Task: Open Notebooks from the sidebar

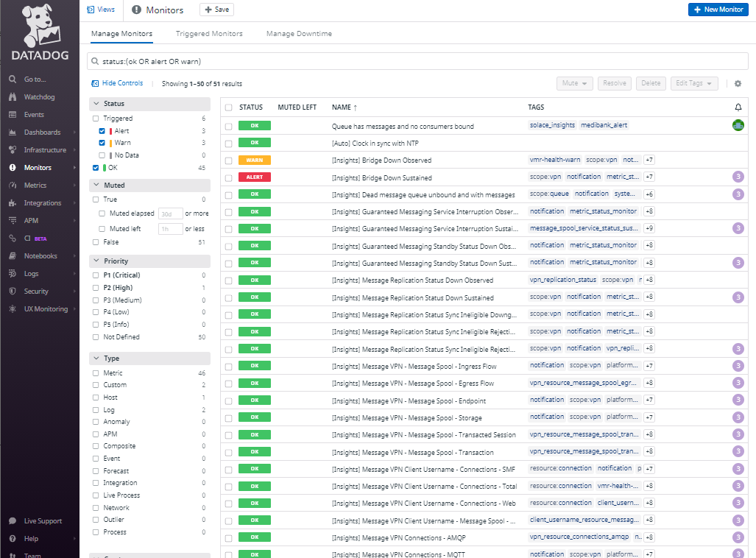Action: point(40,256)
